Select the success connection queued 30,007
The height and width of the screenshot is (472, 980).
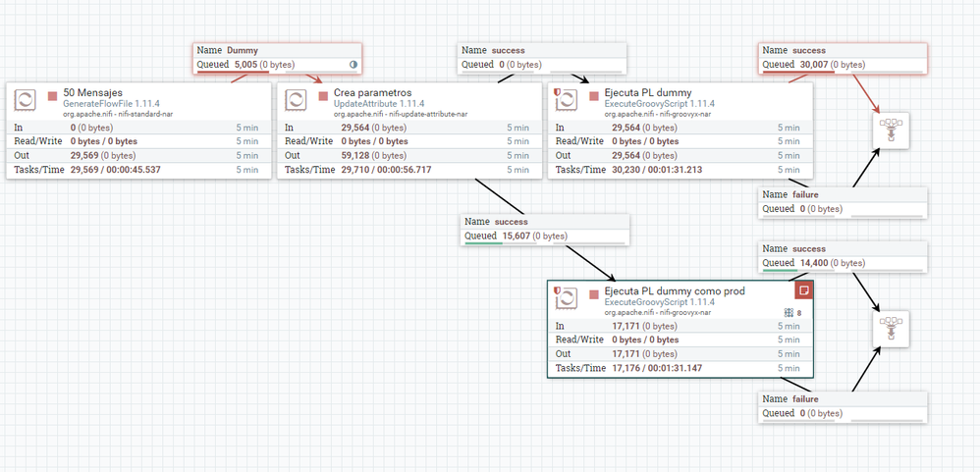(x=843, y=58)
